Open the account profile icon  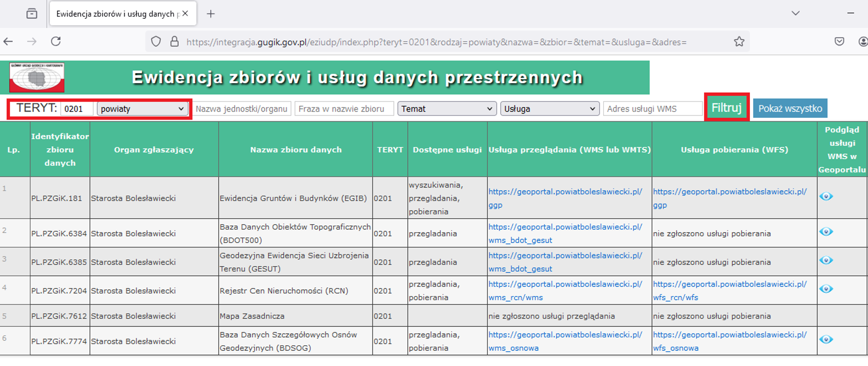pos(863,42)
